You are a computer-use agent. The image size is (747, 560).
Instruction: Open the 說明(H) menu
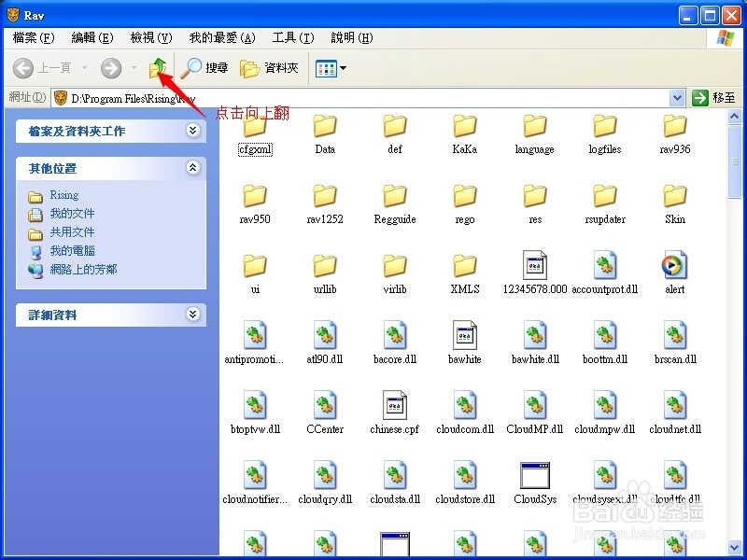click(x=352, y=37)
